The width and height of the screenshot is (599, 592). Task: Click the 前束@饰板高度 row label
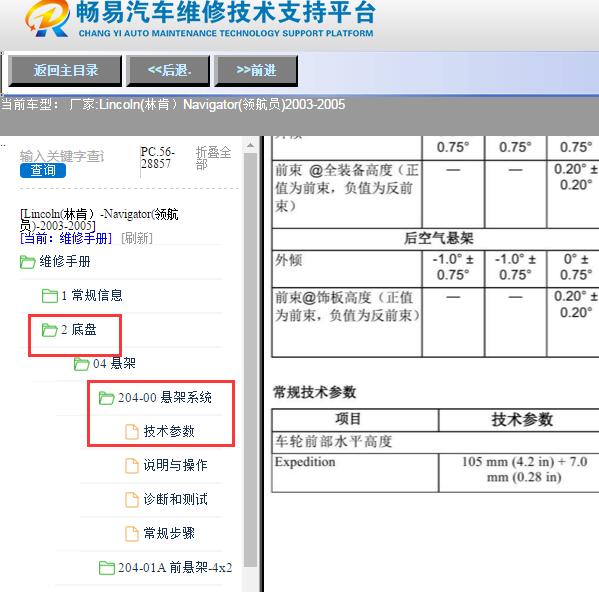coord(347,307)
